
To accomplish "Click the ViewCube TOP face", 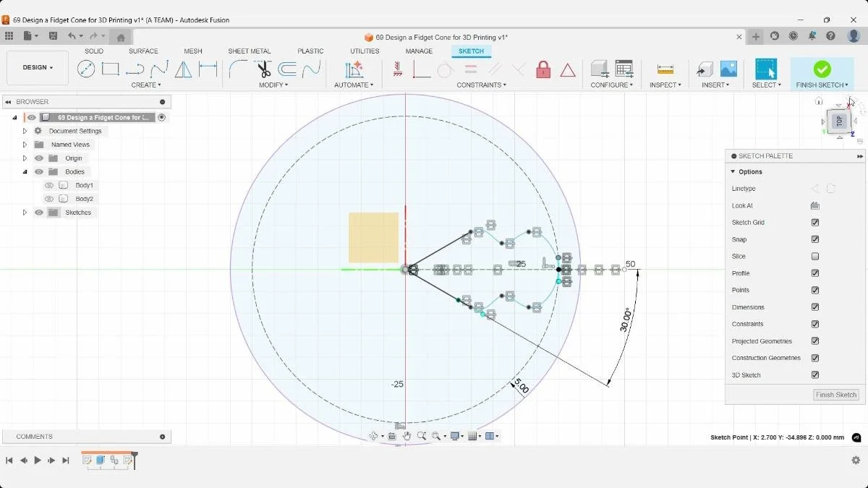I will click(839, 121).
